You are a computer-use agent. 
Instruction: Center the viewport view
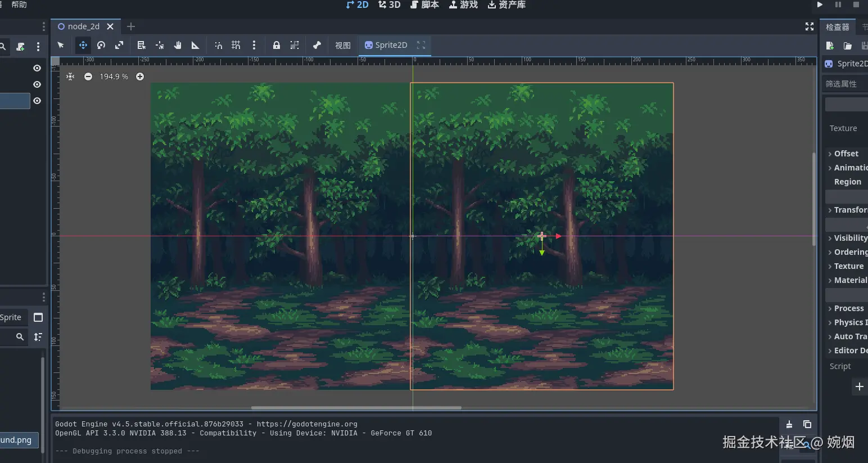coord(70,77)
